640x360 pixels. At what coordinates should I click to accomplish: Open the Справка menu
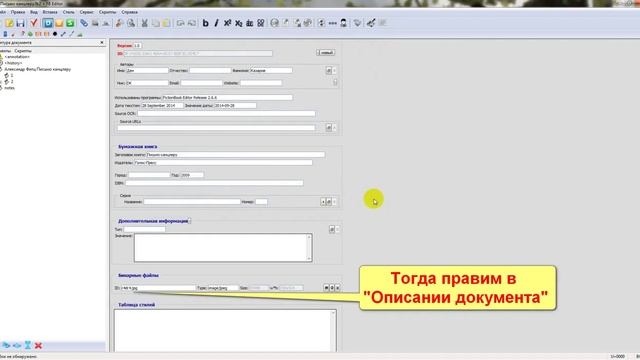pos(129,12)
